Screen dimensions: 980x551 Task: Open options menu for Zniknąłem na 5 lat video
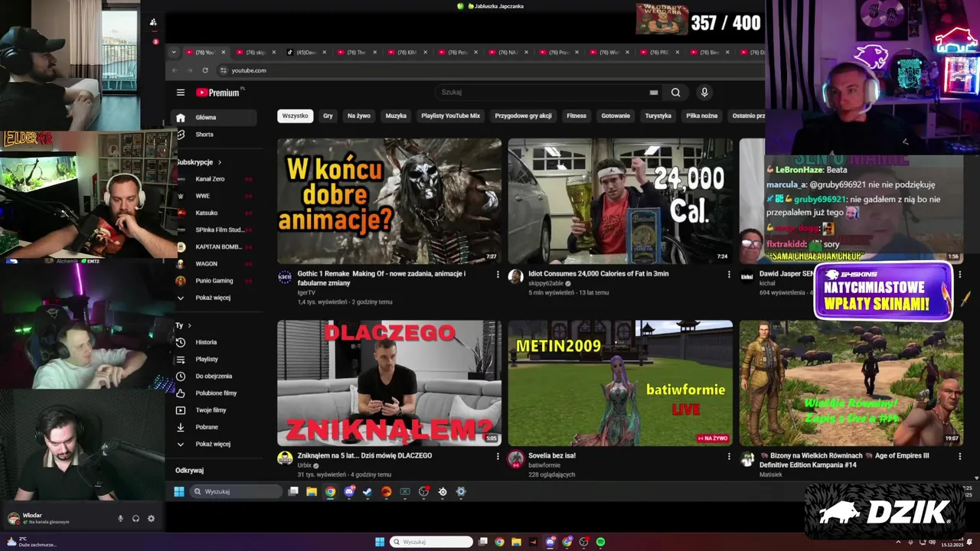(x=498, y=456)
